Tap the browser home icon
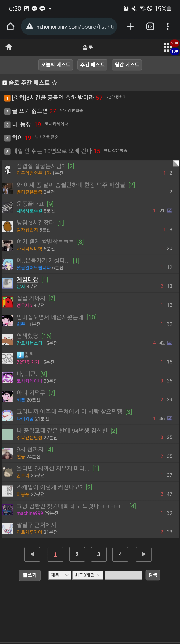This screenshot has width=180, height=644. point(10,26)
